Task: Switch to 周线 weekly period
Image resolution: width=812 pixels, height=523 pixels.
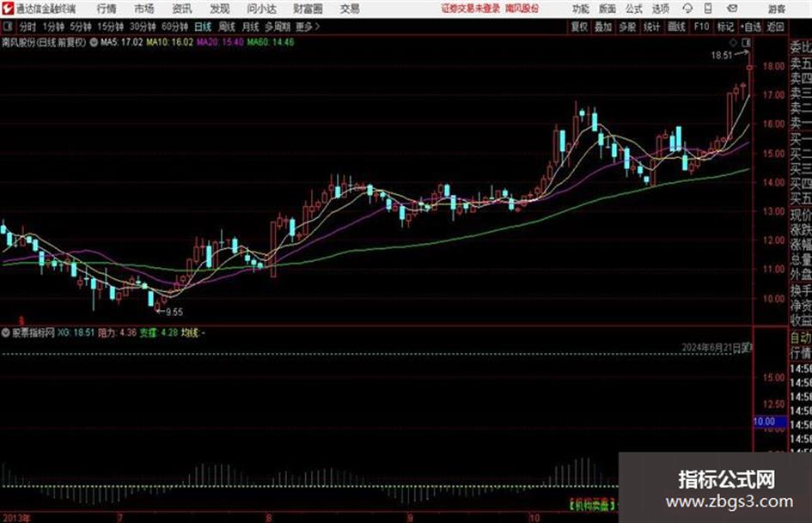Action: point(227,27)
